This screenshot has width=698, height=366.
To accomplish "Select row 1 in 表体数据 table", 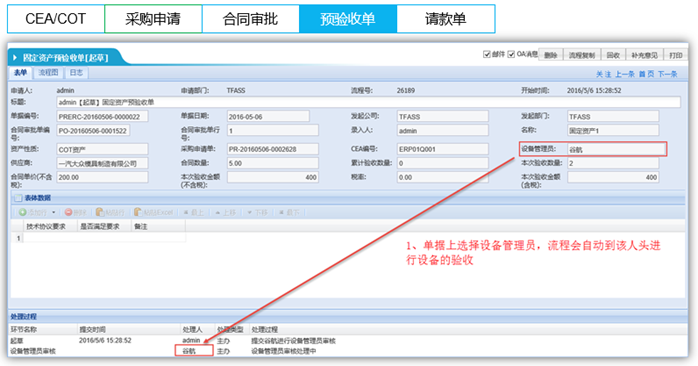I will click(x=98, y=238).
